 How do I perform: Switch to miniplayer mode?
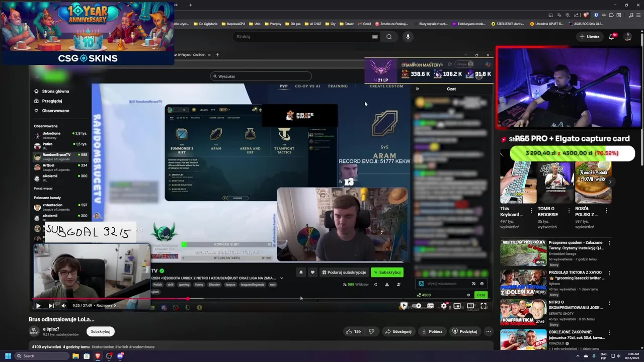(457, 306)
